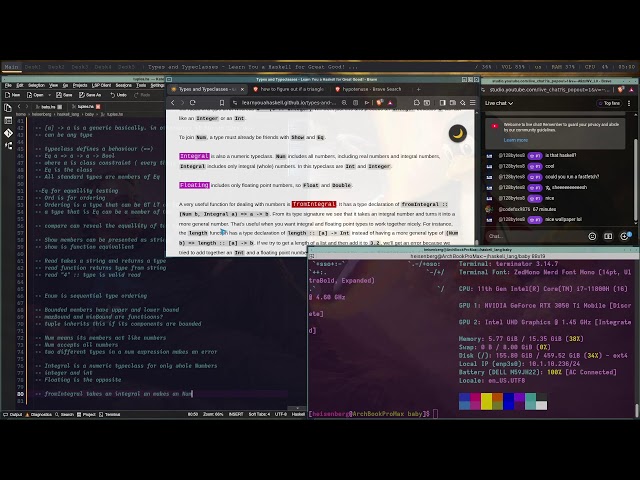This screenshot has height=480, width=640.
Task: Toggle the Project panel in Kate's status bar
Action: [86, 414]
